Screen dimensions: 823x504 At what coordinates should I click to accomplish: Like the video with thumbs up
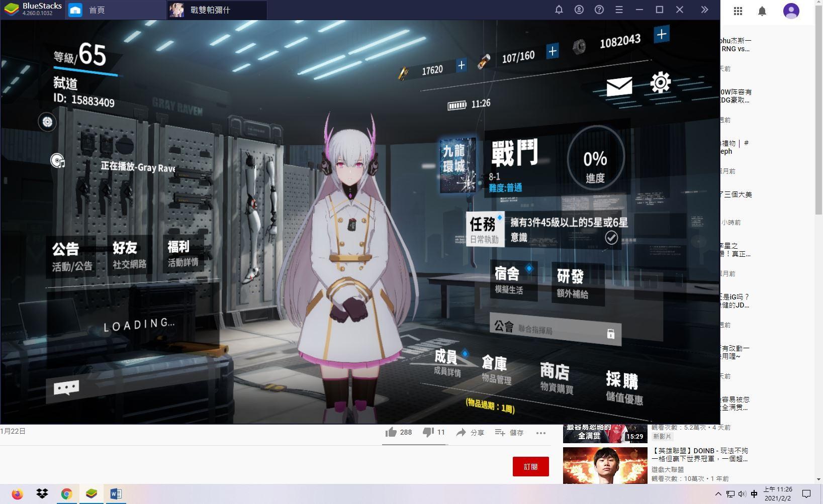coord(398,432)
